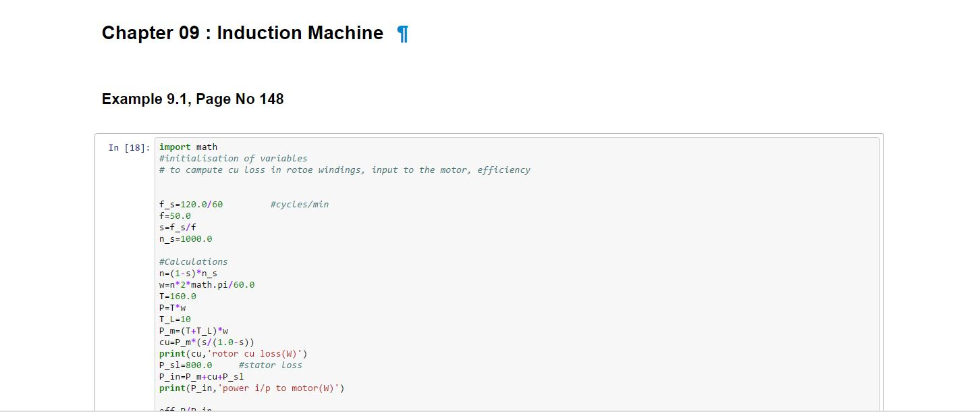Click the print power i/p to motor statement

coord(252,388)
